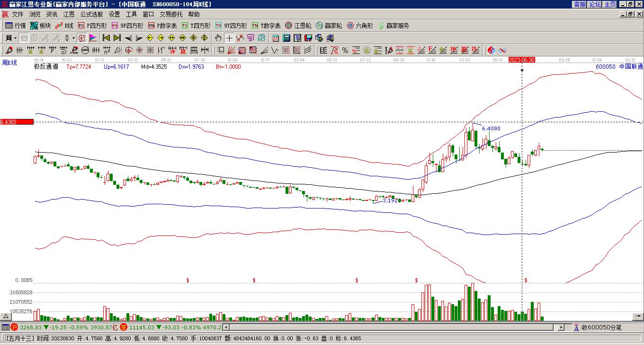The width and height of the screenshot is (644, 345).
Task: Click the 6.4365 price level marker
Action: [17, 122]
